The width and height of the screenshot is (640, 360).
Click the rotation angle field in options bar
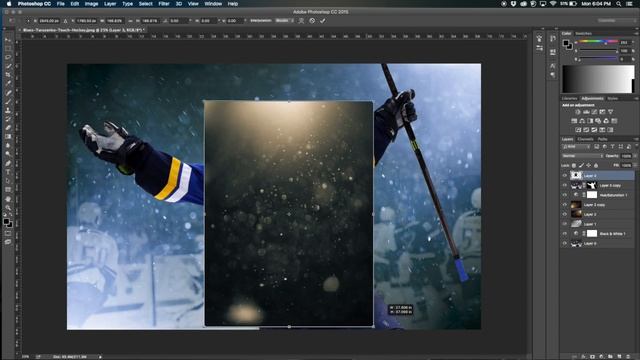click(179, 20)
